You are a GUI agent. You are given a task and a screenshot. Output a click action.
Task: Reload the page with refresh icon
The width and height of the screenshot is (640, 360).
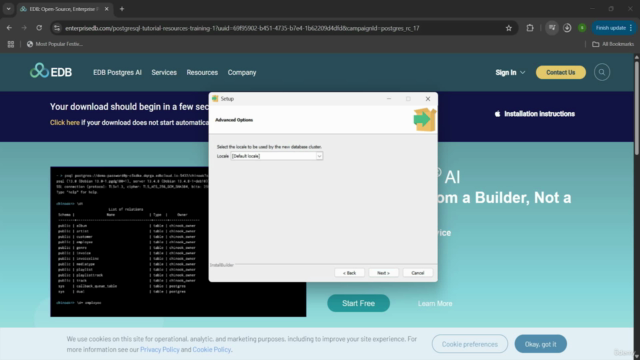click(39, 28)
